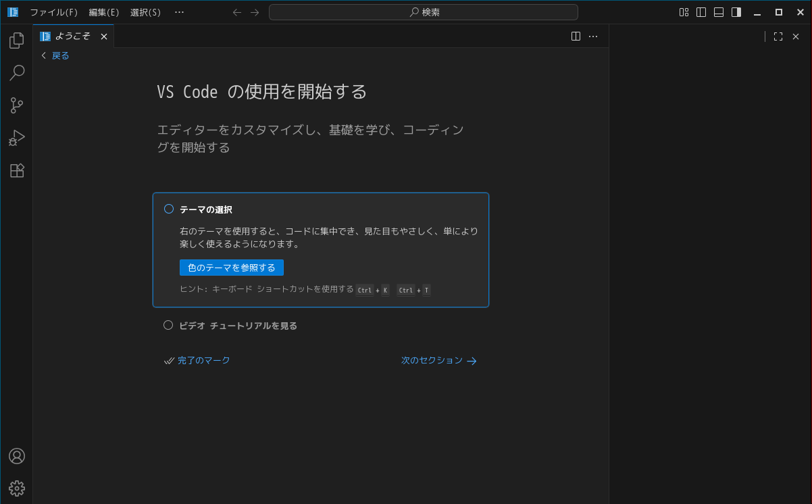The image size is (812, 504).
Task: Split the editor to the right
Action: pos(576,36)
